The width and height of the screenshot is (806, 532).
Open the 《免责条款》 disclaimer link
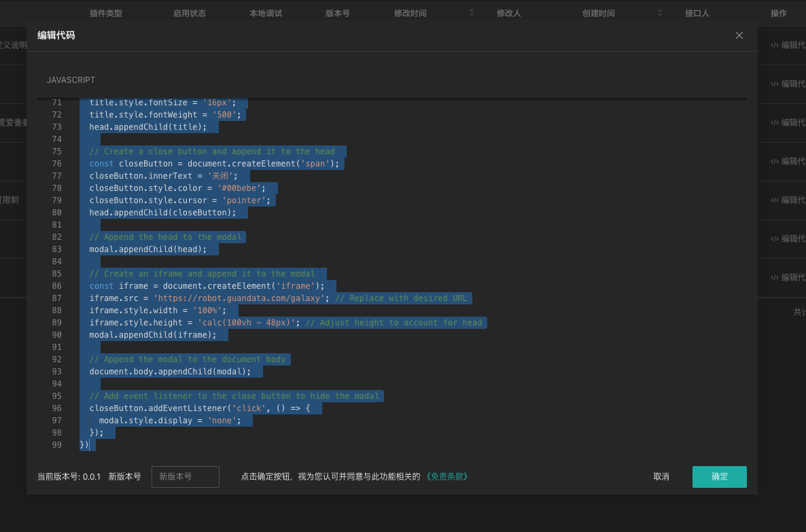click(446, 476)
